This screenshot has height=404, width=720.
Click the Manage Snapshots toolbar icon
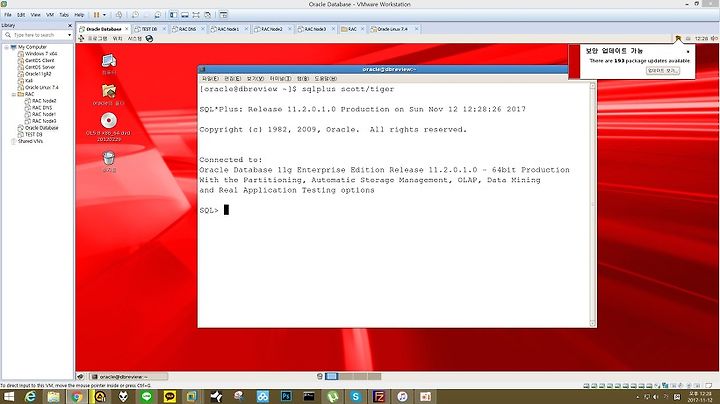158,15
